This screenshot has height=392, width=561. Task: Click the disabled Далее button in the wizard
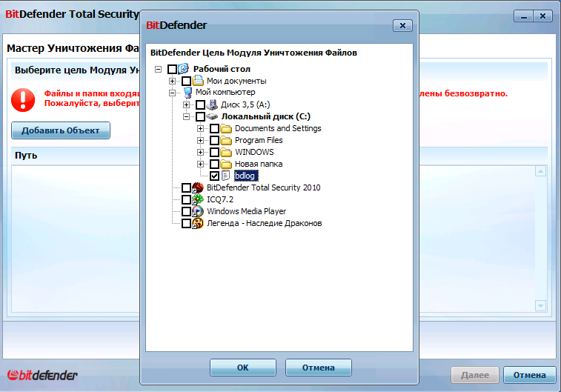click(475, 375)
